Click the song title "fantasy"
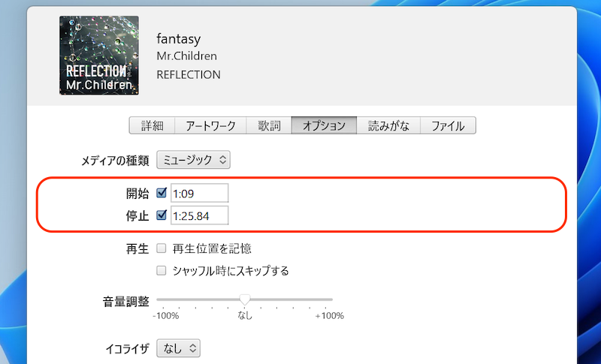Image resolution: width=601 pixels, height=364 pixels. click(x=179, y=38)
